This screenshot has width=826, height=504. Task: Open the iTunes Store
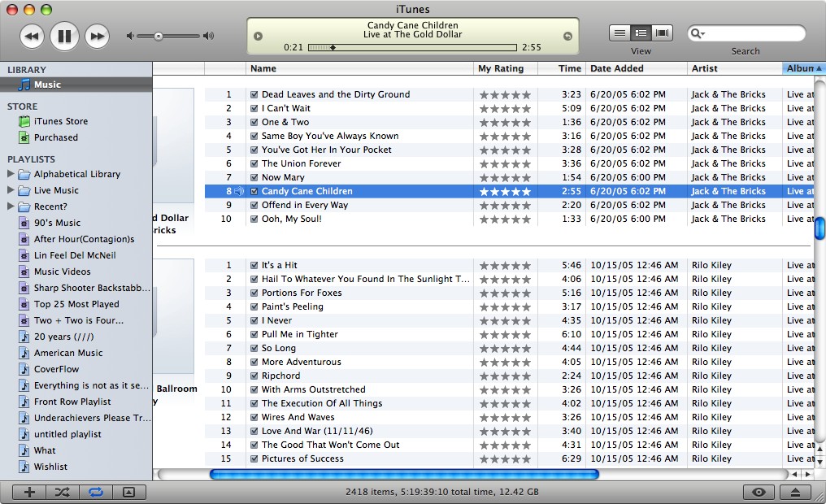(61, 121)
